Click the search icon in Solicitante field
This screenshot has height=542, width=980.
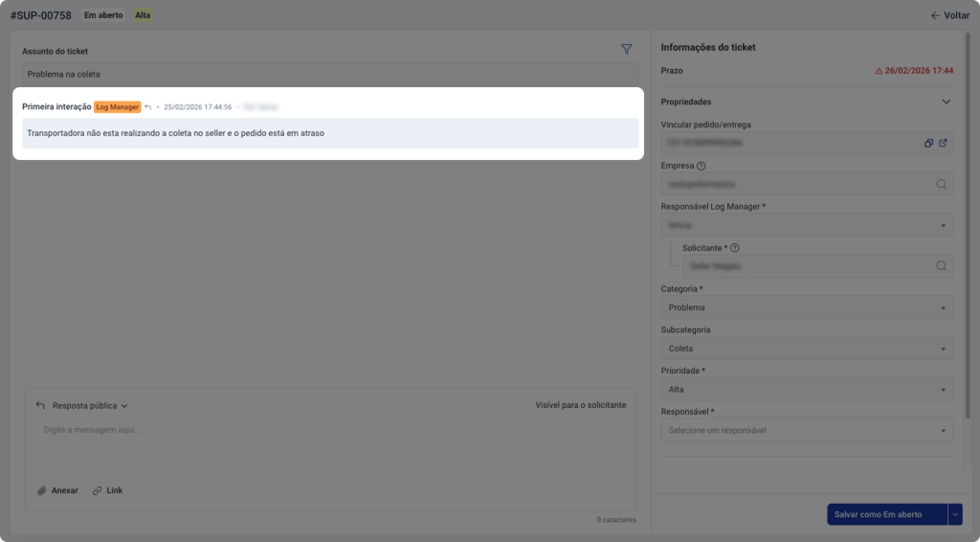pyautogui.click(x=941, y=266)
